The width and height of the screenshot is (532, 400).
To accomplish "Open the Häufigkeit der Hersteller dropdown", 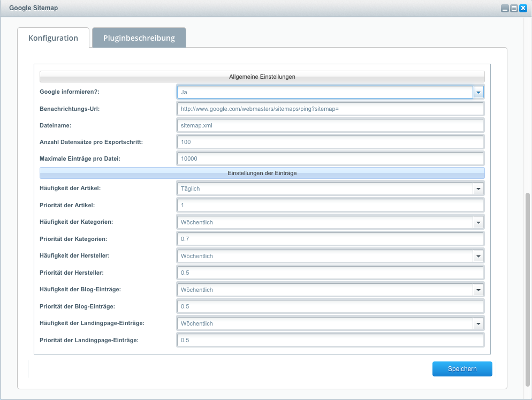I will click(x=478, y=256).
